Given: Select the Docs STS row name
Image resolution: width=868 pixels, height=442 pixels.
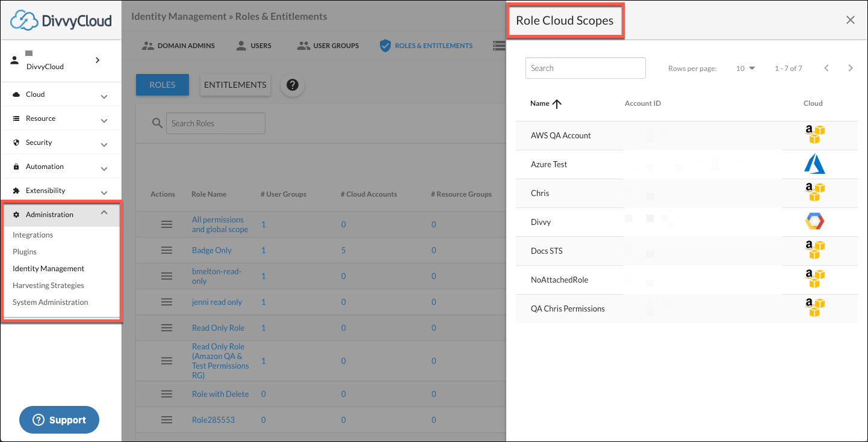Looking at the screenshot, I should pyautogui.click(x=547, y=251).
